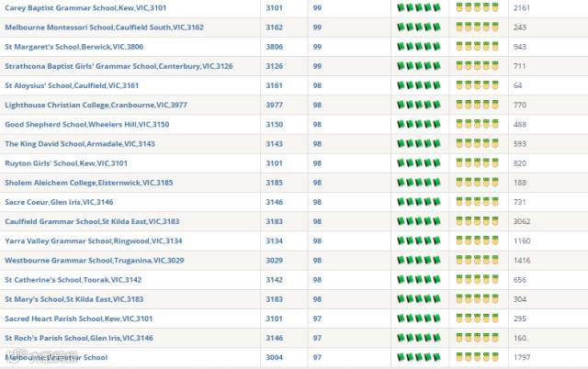Click green flag rating for Ruyton Girls' School
The image size is (588, 369).
point(419,163)
